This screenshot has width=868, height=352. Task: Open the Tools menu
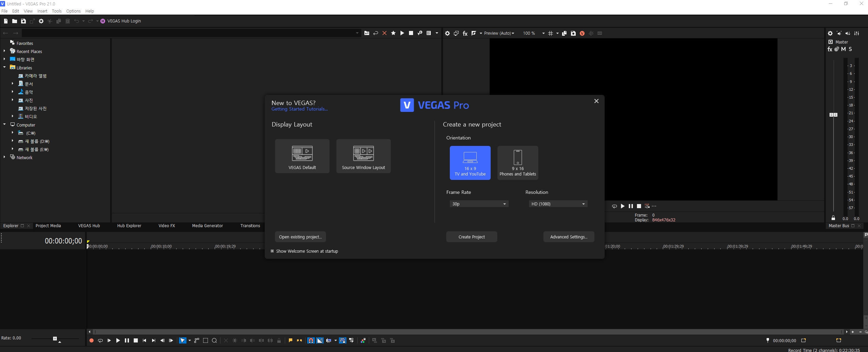tap(56, 11)
